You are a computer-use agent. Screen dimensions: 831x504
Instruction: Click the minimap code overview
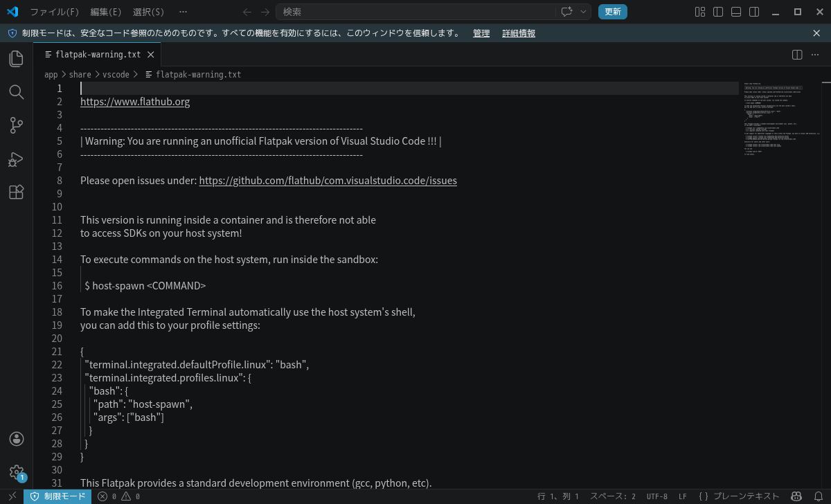[782, 118]
